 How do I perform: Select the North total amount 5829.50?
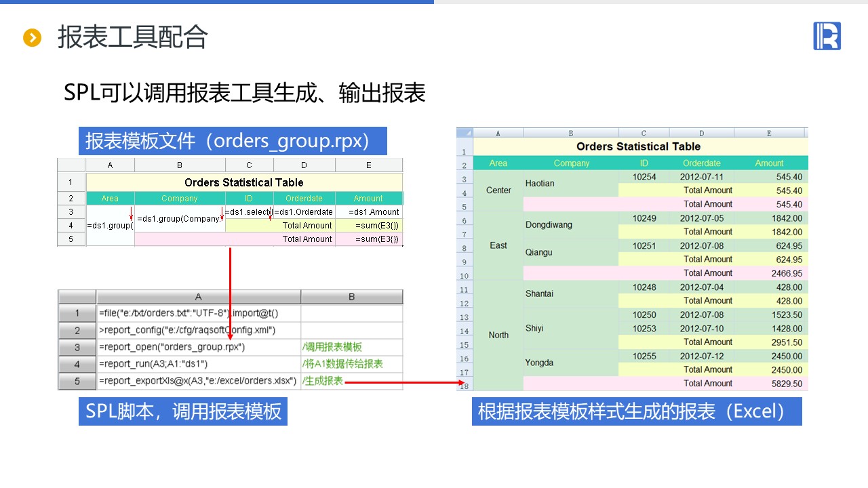point(772,384)
